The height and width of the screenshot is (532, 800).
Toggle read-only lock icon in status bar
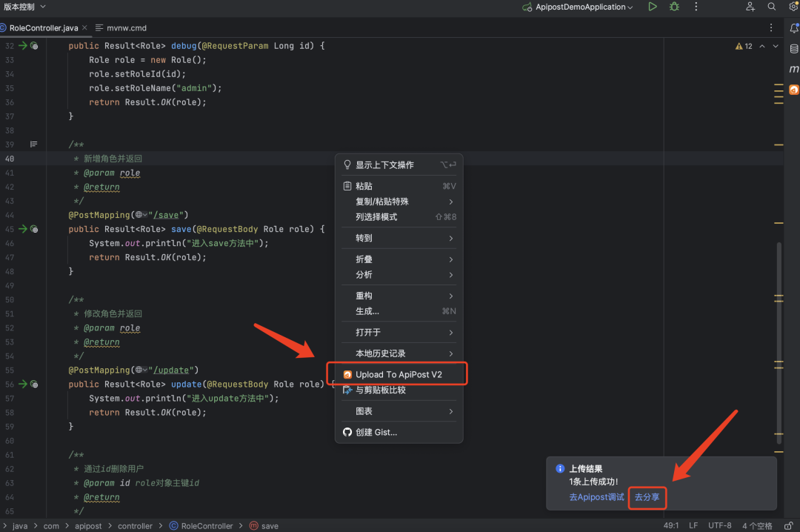(x=789, y=525)
